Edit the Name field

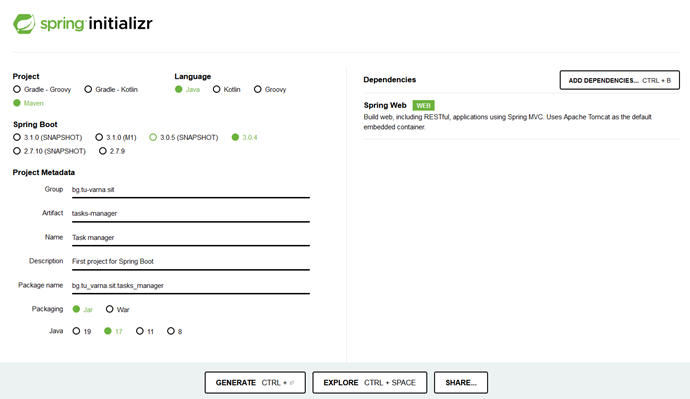(191, 238)
